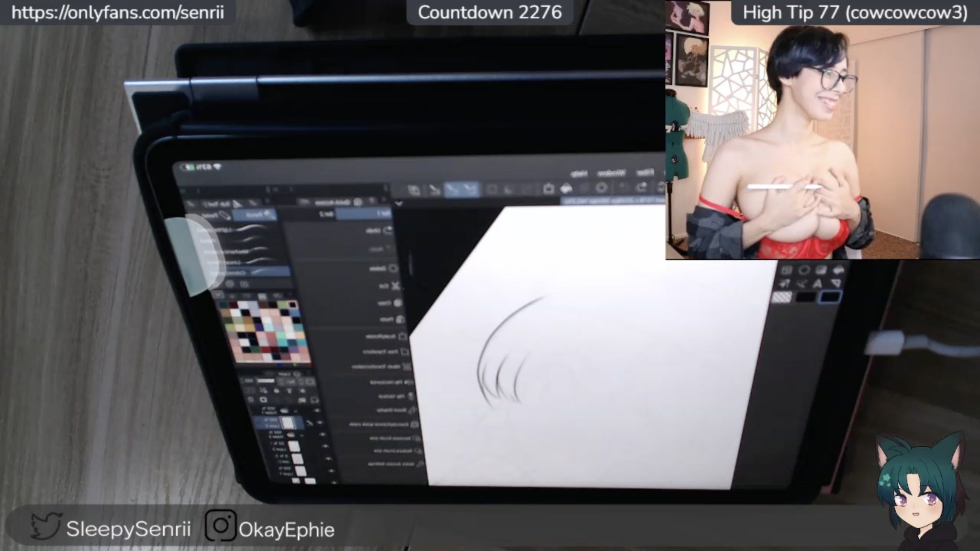
Task: Click the Help menu
Action: click(x=579, y=174)
